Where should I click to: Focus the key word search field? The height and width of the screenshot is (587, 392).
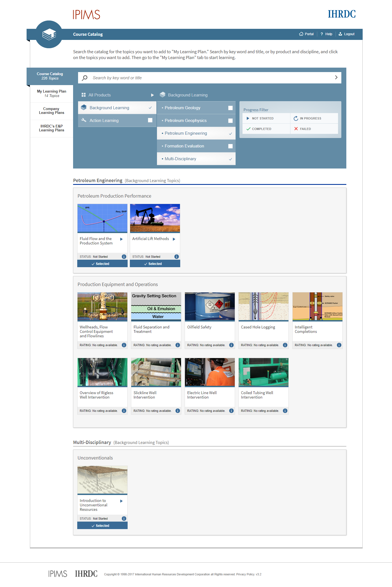tap(210, 78)
